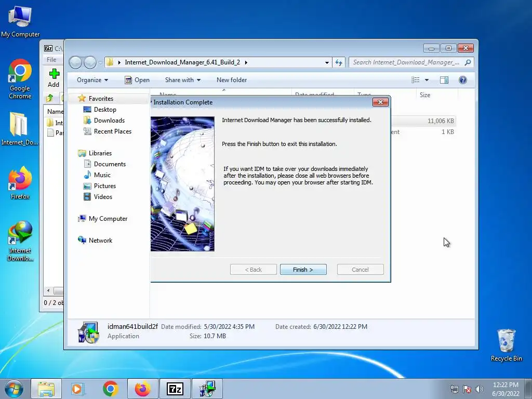Open Downloads in the navigation pane
The width and height of the screenshot is (532, 399).
pos(109,121)
